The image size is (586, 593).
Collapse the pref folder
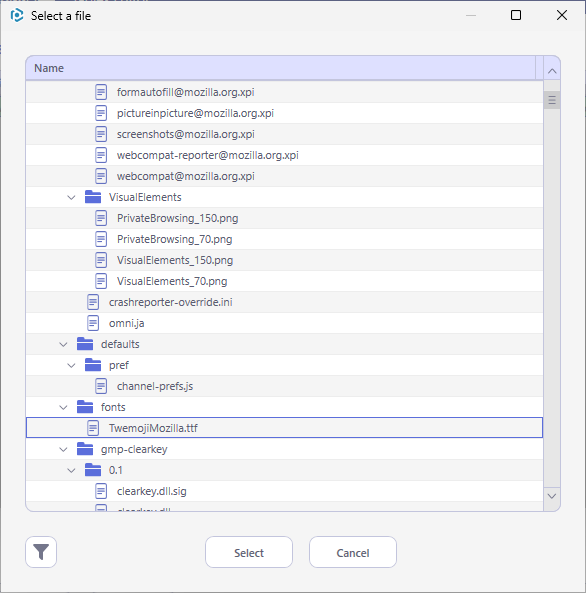71,365
